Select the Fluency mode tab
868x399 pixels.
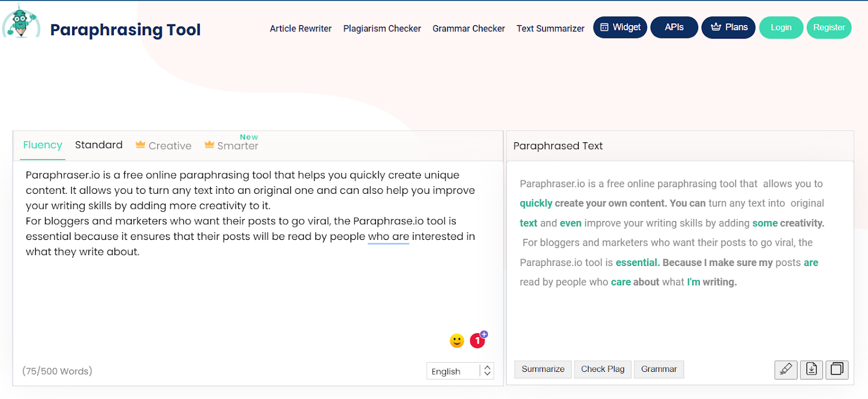[x=42, y=145]
